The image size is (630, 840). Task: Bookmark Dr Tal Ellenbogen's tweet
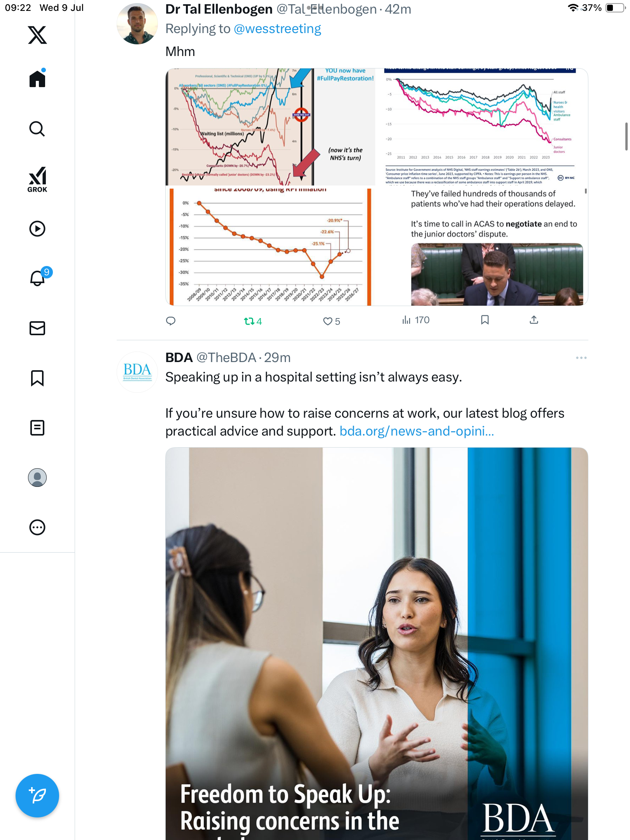point(485,320)
